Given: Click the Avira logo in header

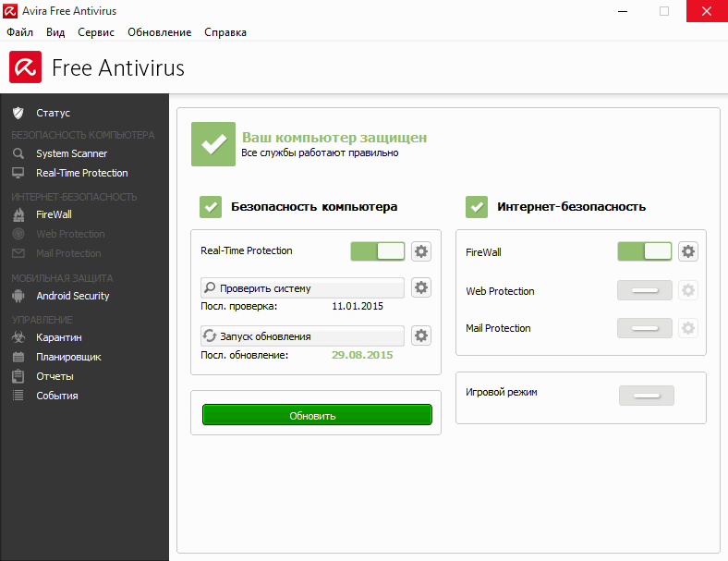Looking at the screenshot, I should [26, 67].
